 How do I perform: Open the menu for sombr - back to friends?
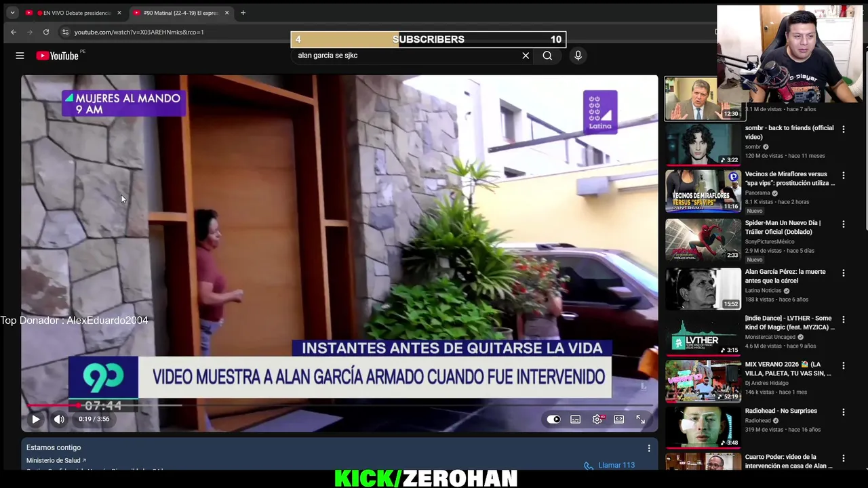coord(844,129)
